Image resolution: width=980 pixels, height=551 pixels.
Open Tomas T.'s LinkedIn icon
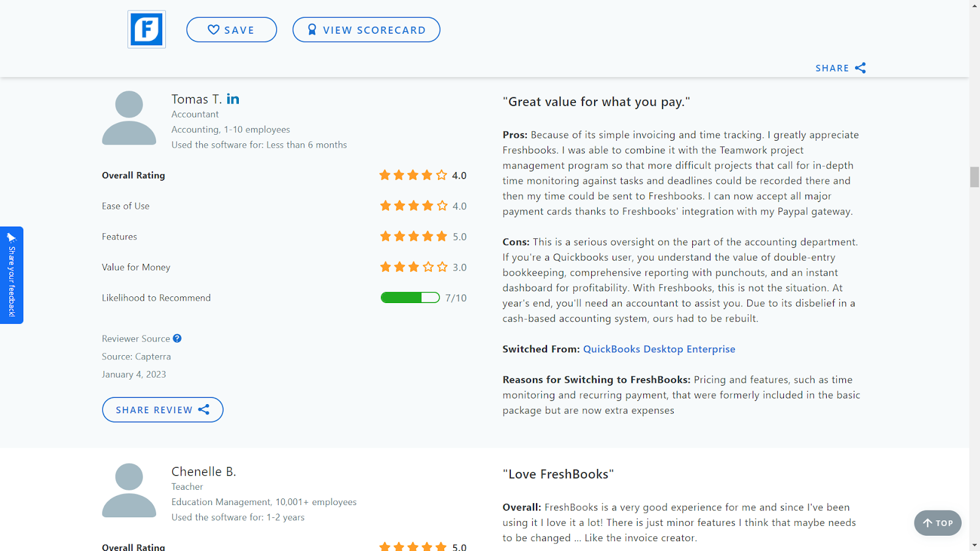pos(233,99)
